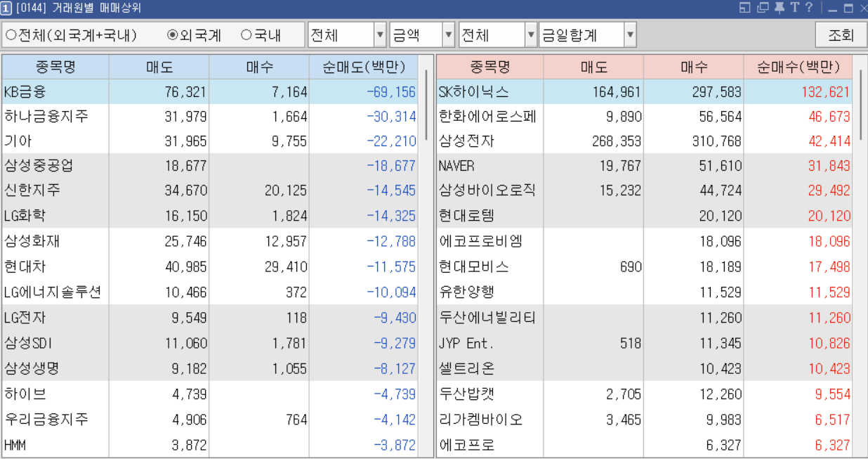
Task: Maximize the 0144 window
Action: coord(848,8)
